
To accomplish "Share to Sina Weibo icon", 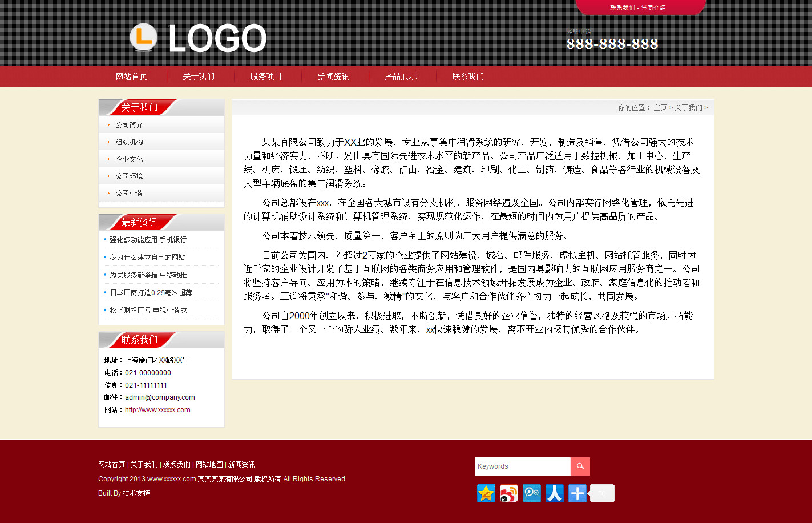I will click(509, 493).
